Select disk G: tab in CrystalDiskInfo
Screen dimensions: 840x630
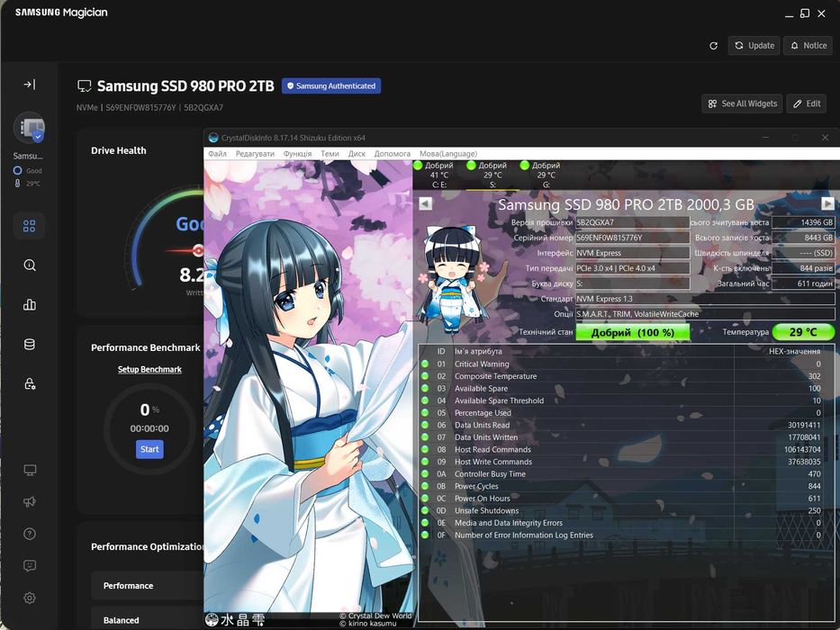coord(546,175)
